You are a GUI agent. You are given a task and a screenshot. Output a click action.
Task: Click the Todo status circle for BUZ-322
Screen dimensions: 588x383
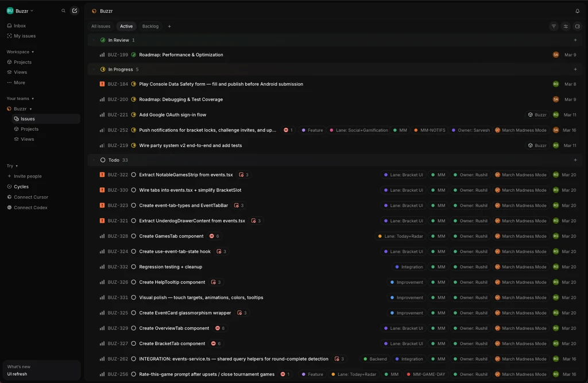[134, 175]
